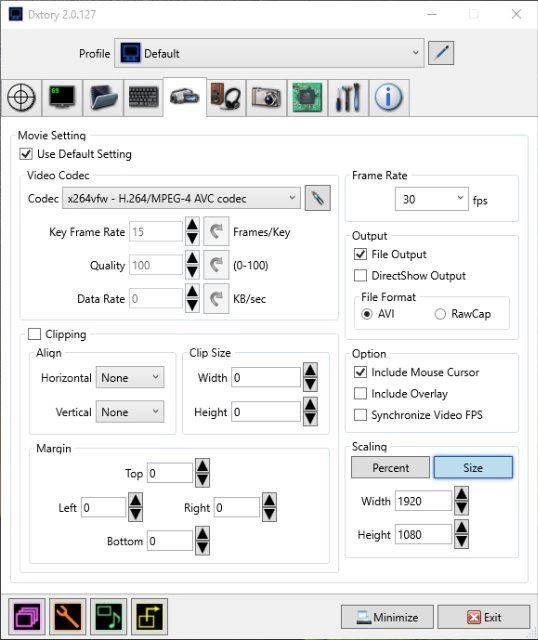This screenshot has width=538, height=640.
Task: Switch scaling mode to Size
Action: click(473, 467)
